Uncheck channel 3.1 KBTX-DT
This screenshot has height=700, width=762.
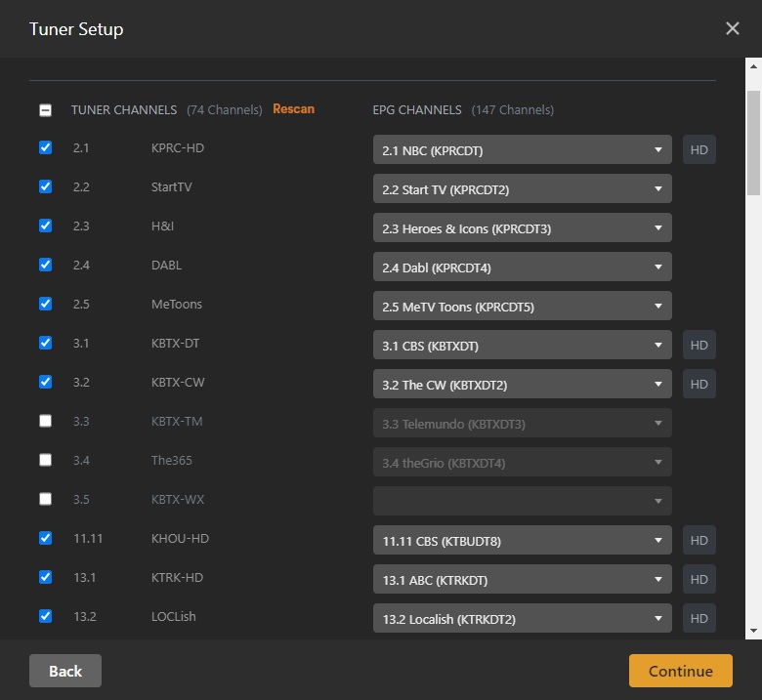coord(45,343)
